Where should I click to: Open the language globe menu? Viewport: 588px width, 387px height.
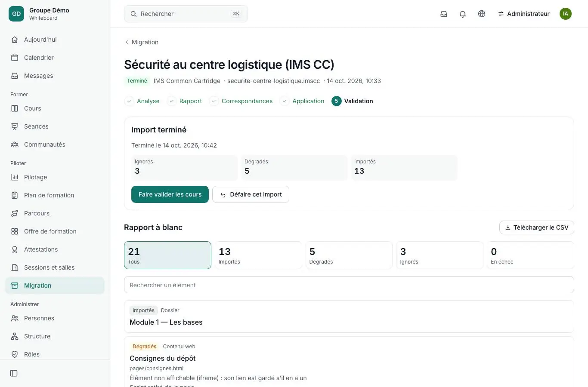[x=482, y=14]
